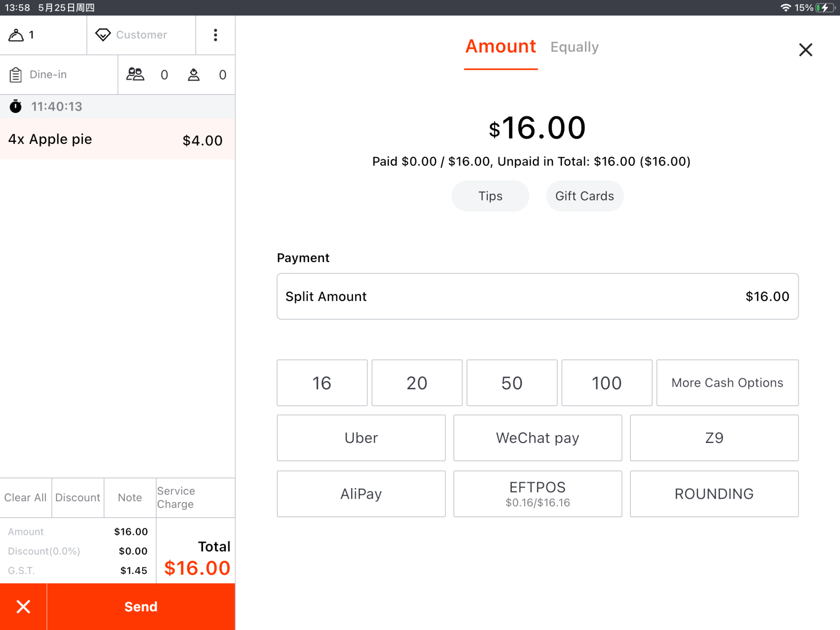Open the three-dot more options menu
Screen dimensions: 840x630
coord(215,35)
